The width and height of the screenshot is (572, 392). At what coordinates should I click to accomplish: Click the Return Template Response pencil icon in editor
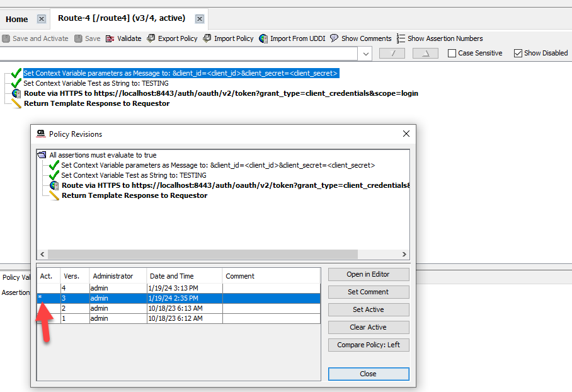(x=17, y=103)
